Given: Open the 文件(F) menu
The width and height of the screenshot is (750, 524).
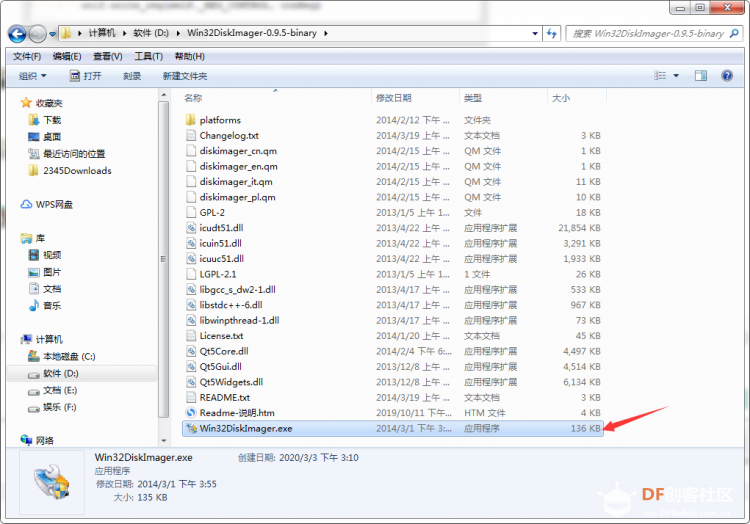Looking at the screenshot, I should (x=27, y=56).
